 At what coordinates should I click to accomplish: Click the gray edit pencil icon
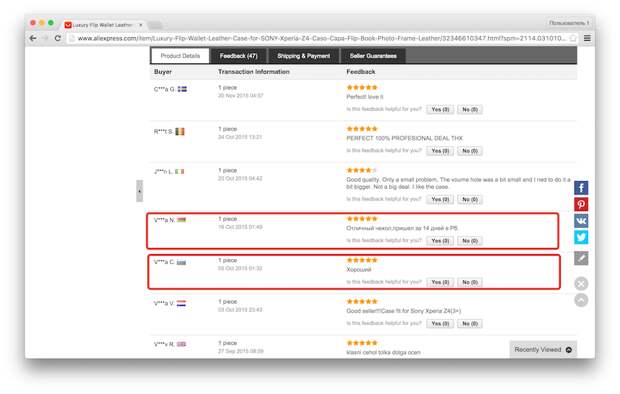click(x=581, y=259)
